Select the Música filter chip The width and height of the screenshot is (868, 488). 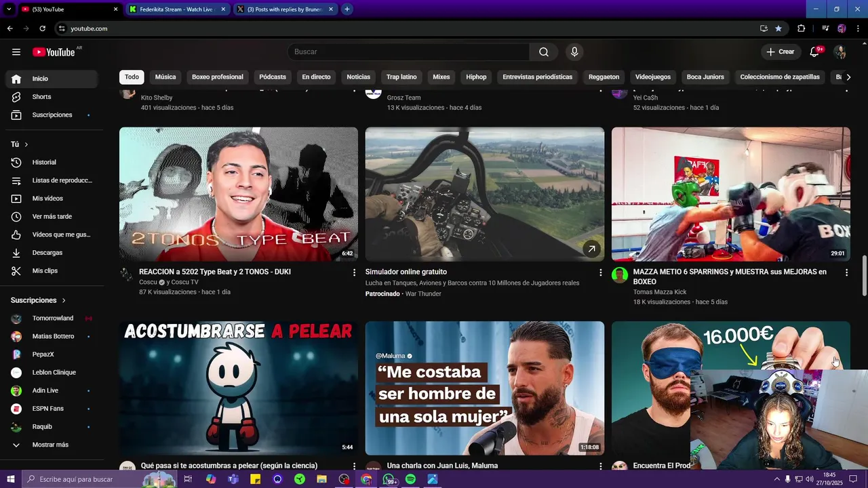tap(165, 77)
